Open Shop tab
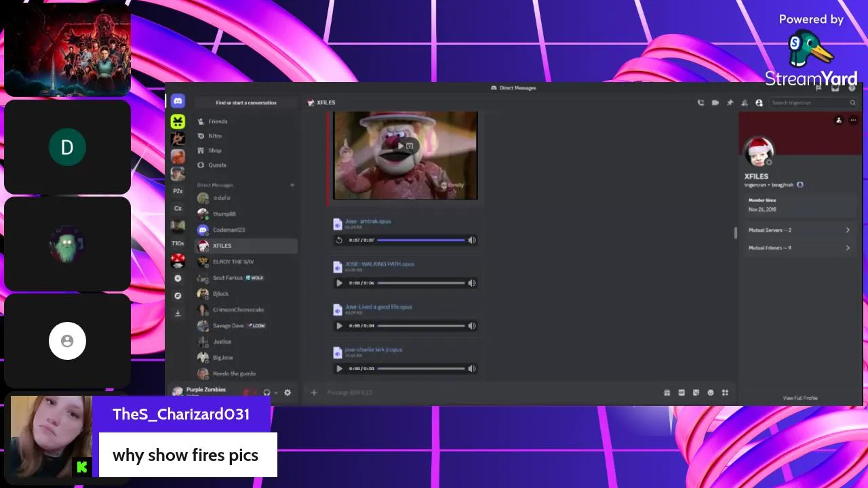This screenshot has width=868, height=488. [246, 150]
